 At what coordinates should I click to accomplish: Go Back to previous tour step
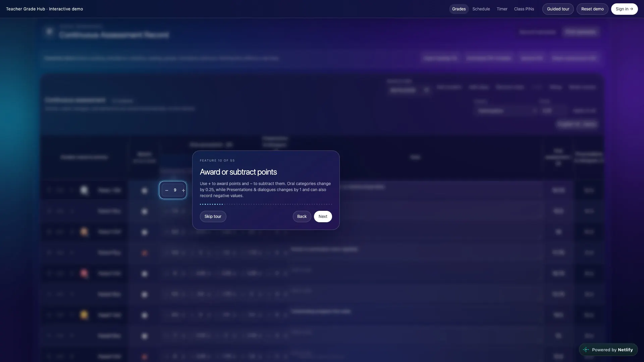(302, 217)
